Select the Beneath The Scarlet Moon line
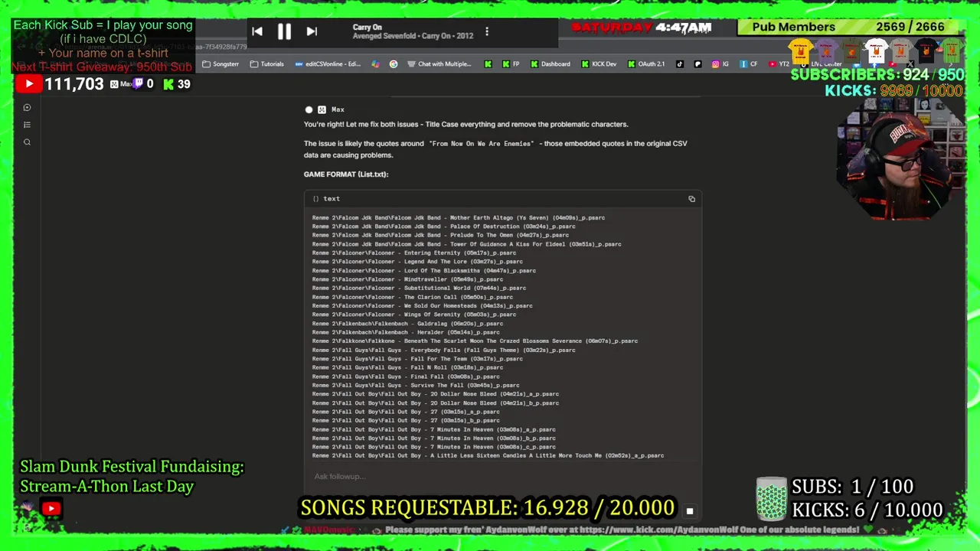Viewport: 980px width, 551px height. tap(475, 341)
